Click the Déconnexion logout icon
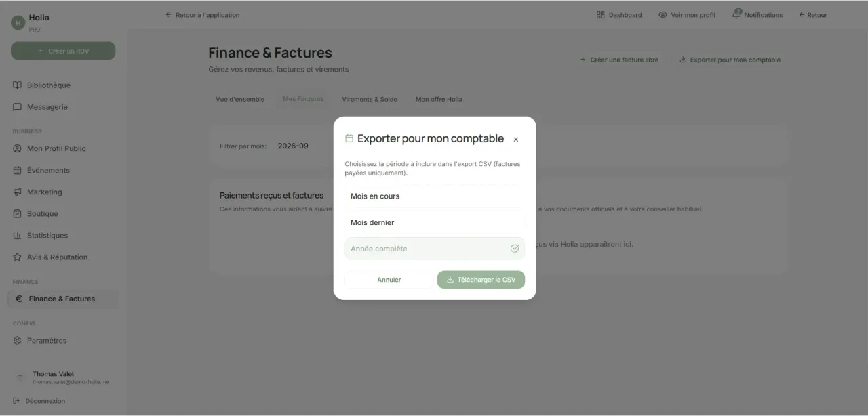 [x=16, y=401]
